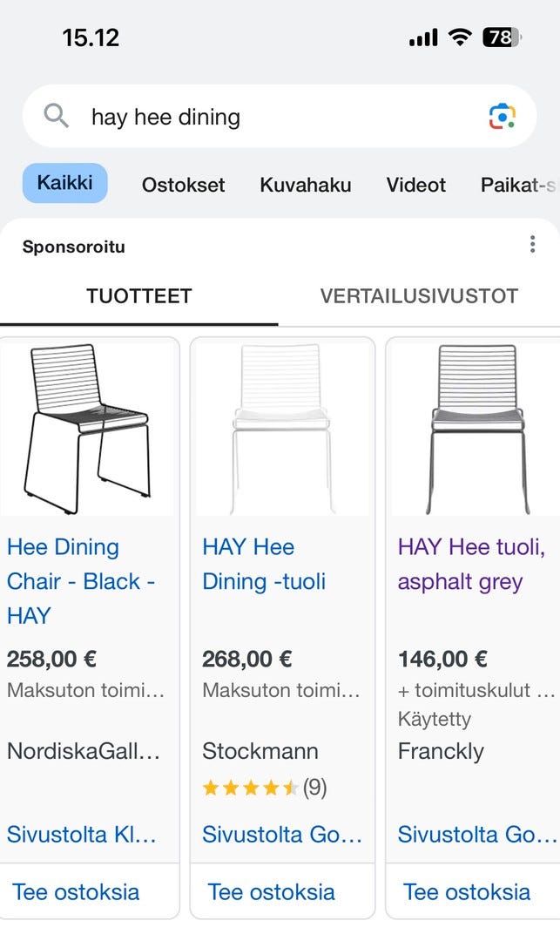Viewport: 560px width, 941px height.
Task: Tap the battery indicator in status bar
Action: 502,37
